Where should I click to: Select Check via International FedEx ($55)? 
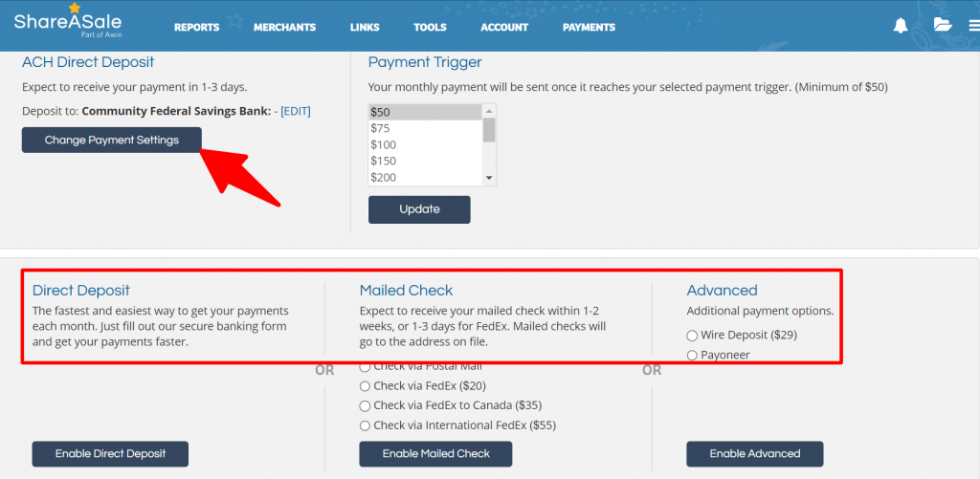(365, 425)
